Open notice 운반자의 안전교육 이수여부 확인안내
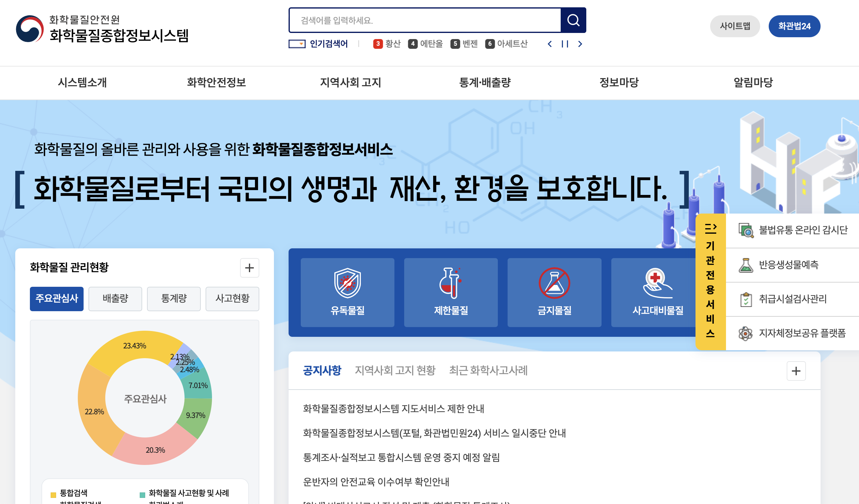 pyautogui.click(x=376, y=482)
